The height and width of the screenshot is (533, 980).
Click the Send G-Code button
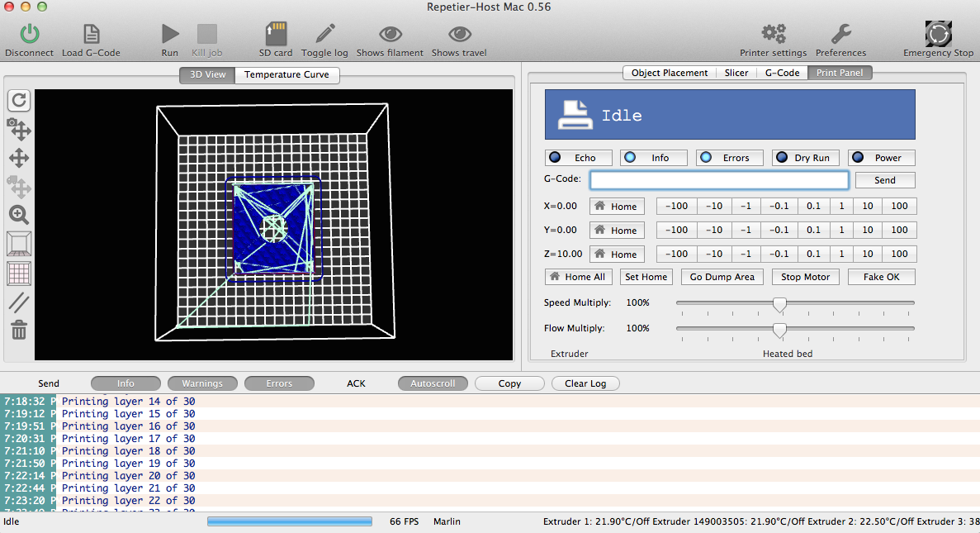coord(885,180)
